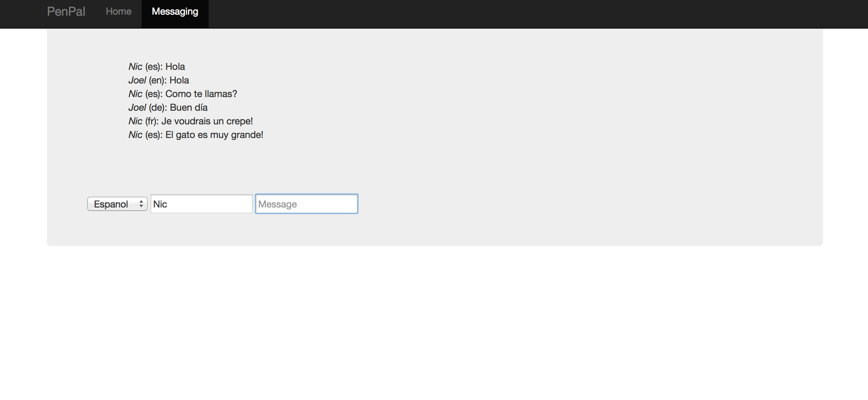This screenshot has width=868, height=400.
Task: Click into the Message text box
Action: [306, 204]
